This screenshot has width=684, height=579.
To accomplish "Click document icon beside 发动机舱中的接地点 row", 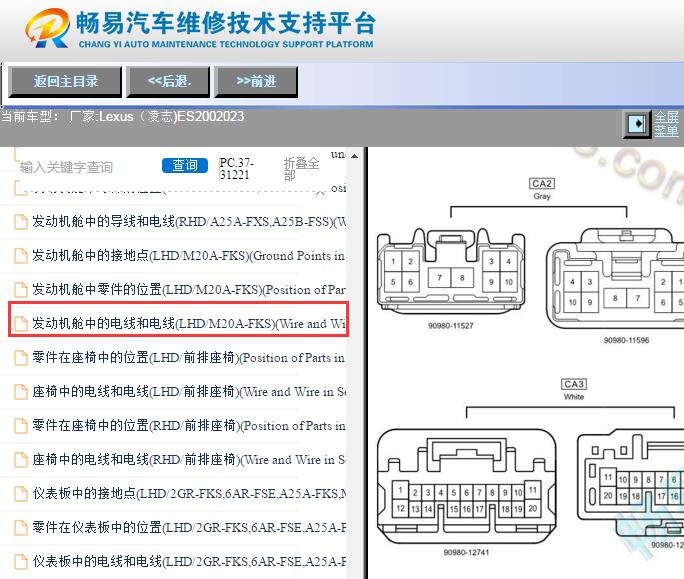I will tap(21, 256).
